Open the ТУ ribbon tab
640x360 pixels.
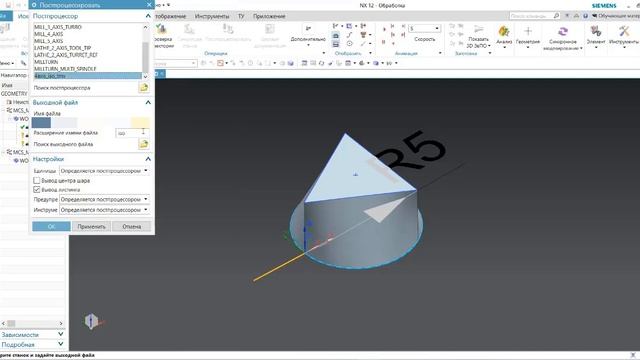241,16
